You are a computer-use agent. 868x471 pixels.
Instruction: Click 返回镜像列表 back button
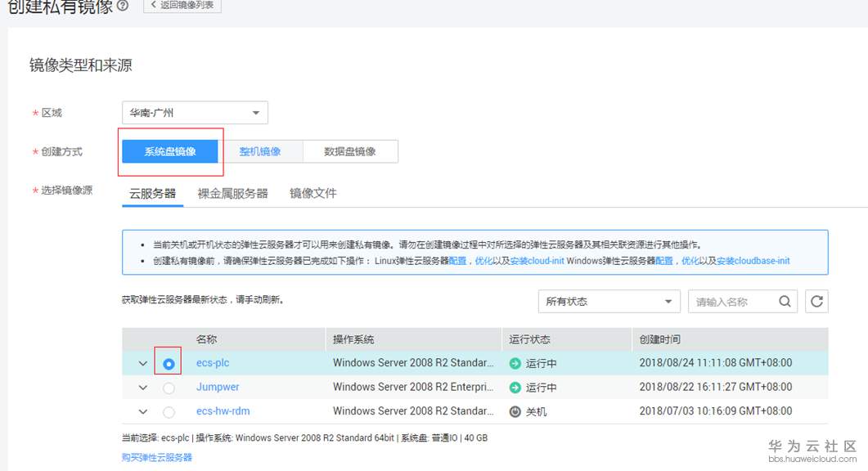point(182,5)
